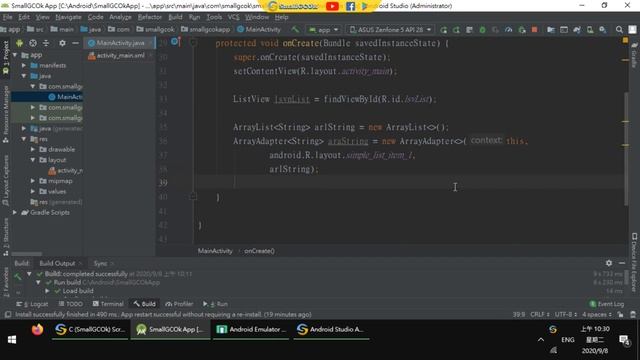Open the Terminal tool window
Screen dimensions: 640x360
click(108, 304)
